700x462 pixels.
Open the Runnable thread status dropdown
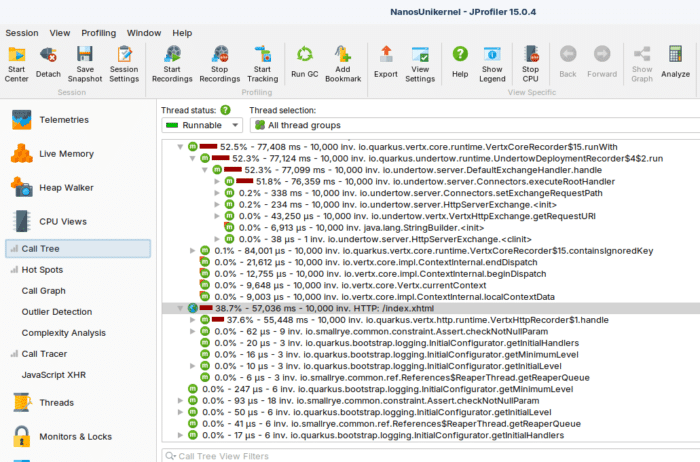pos(202,125)
